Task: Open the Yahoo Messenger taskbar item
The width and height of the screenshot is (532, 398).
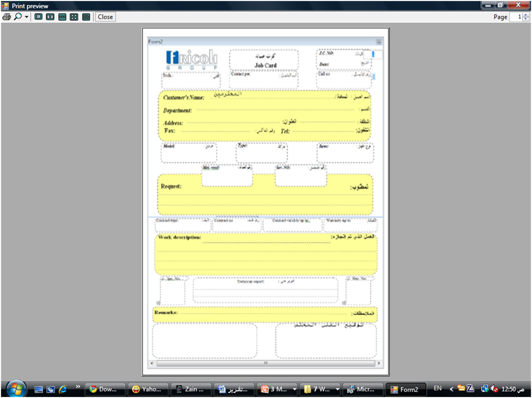Action: pyautogui.click(x=148, y=390)
